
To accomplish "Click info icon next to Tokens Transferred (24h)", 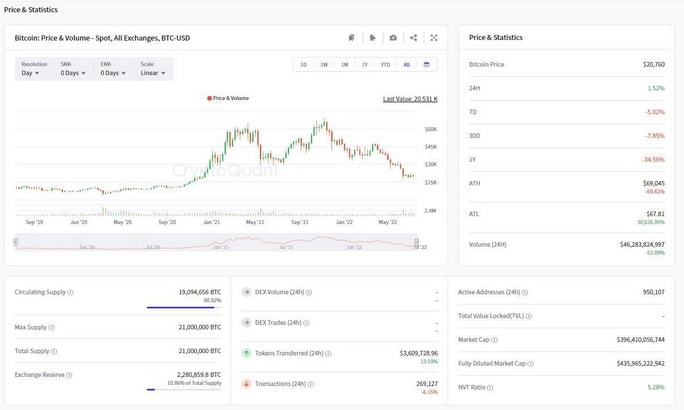I will pyautogui.click(x=328, y=354).
